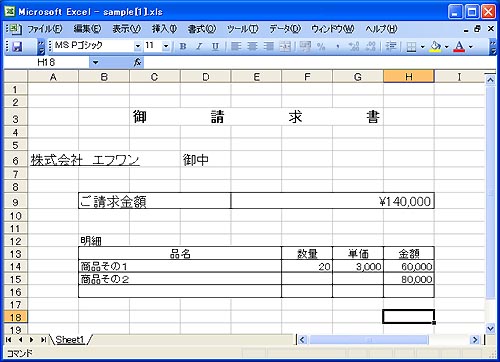500x362 pixels.
Task: Click horizontal scrollbar left arrow
Action: 302,340
